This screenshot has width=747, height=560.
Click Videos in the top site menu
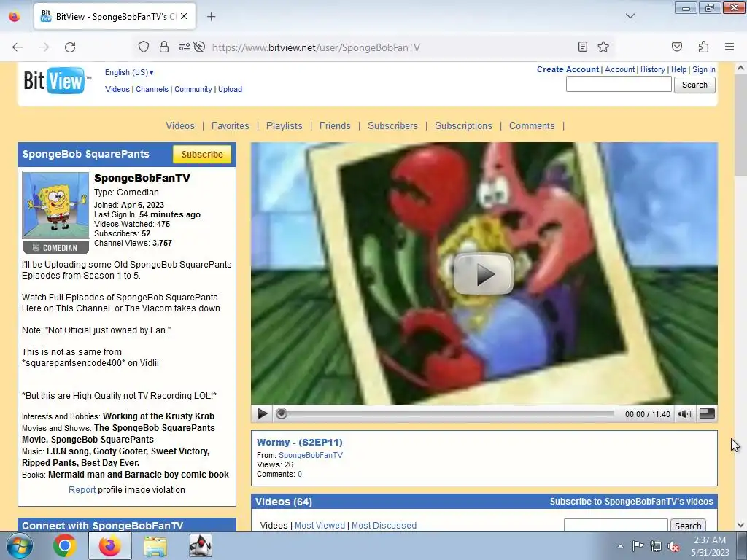(x=117, y=89)
